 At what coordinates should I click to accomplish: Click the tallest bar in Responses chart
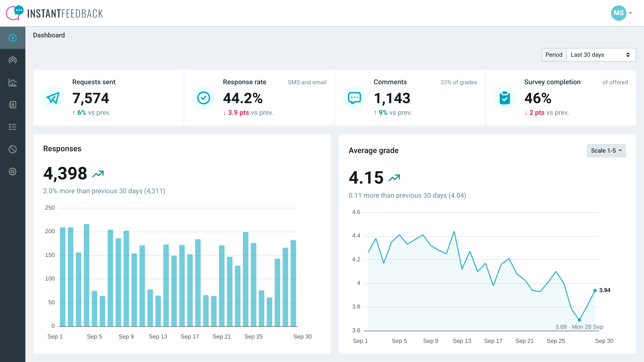(87, 275)
